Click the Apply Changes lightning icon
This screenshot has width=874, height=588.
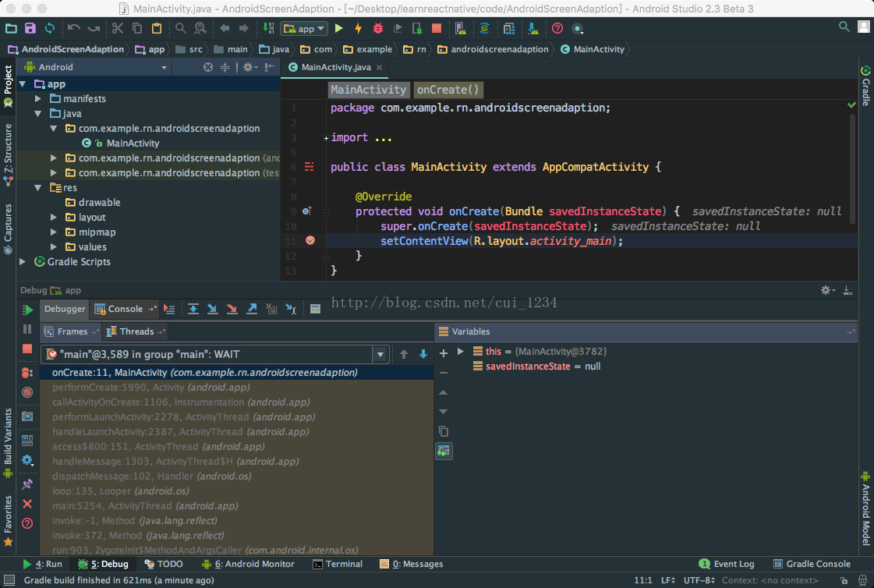click(x=359, y=28)
